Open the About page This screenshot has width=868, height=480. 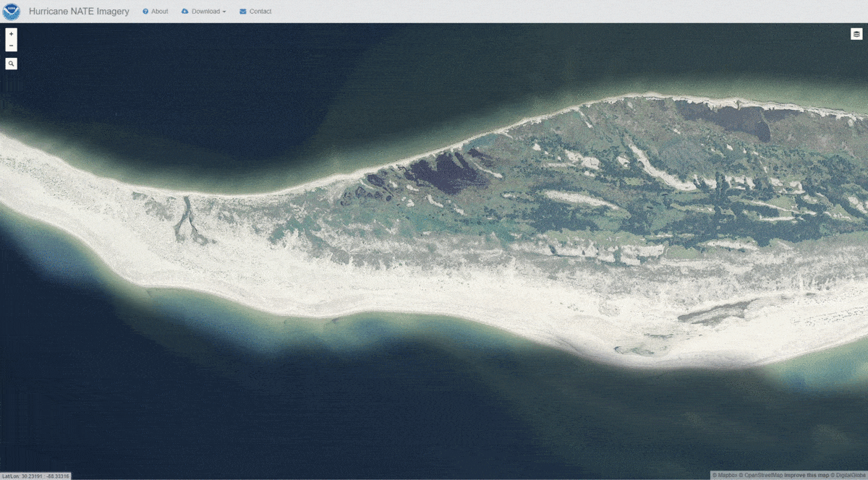(160, 12)
